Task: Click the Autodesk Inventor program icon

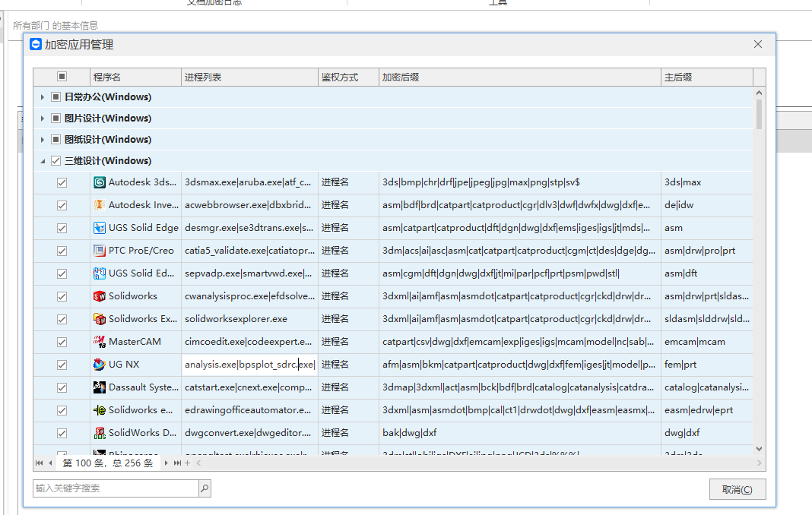Action: click(x=100, y=205)
